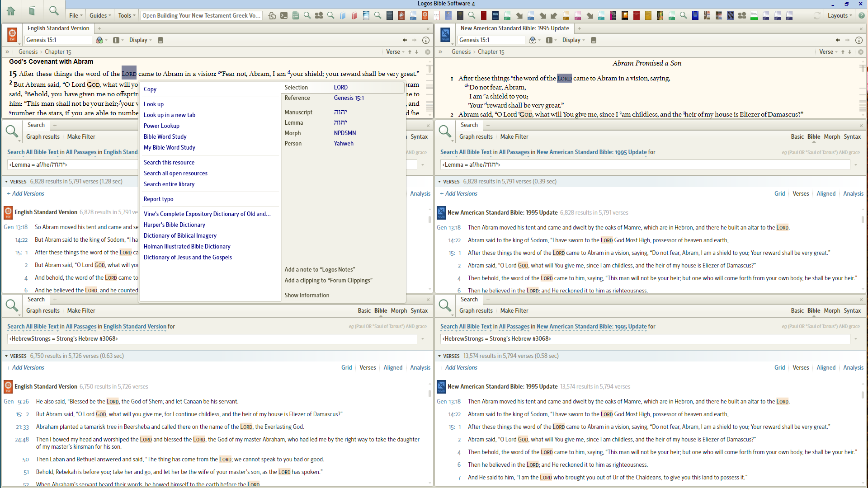868x488 pixels.
Task: Click the command box at top toolbar
Action: point(202,15)
